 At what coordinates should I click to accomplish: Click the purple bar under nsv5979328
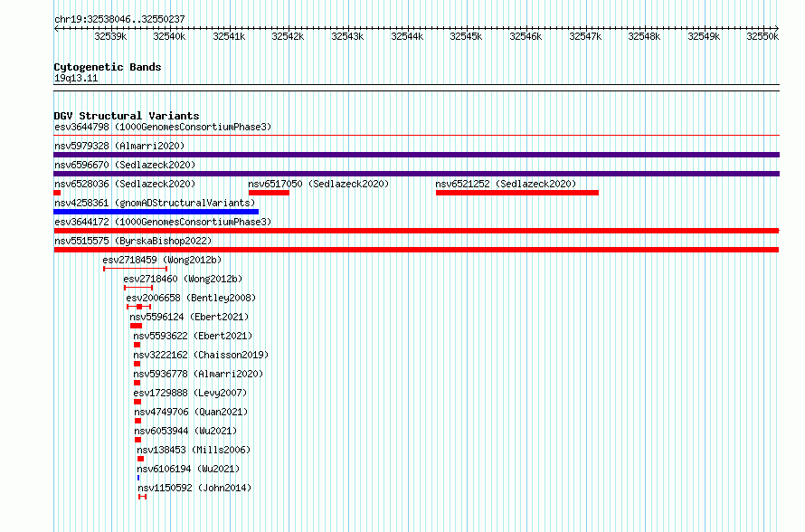416,155
